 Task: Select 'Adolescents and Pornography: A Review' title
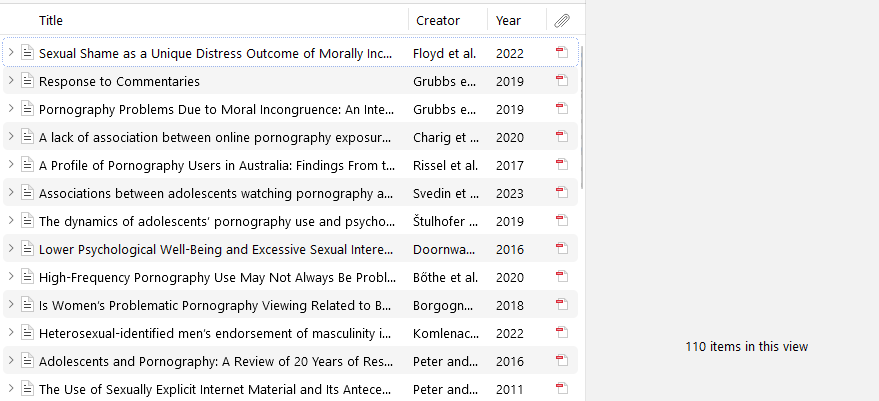216,362
